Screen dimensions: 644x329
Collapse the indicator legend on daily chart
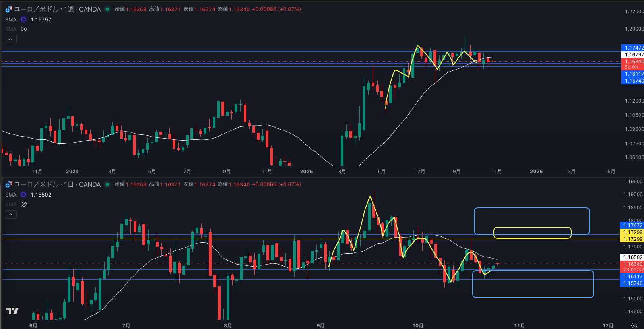coord(10,214)
